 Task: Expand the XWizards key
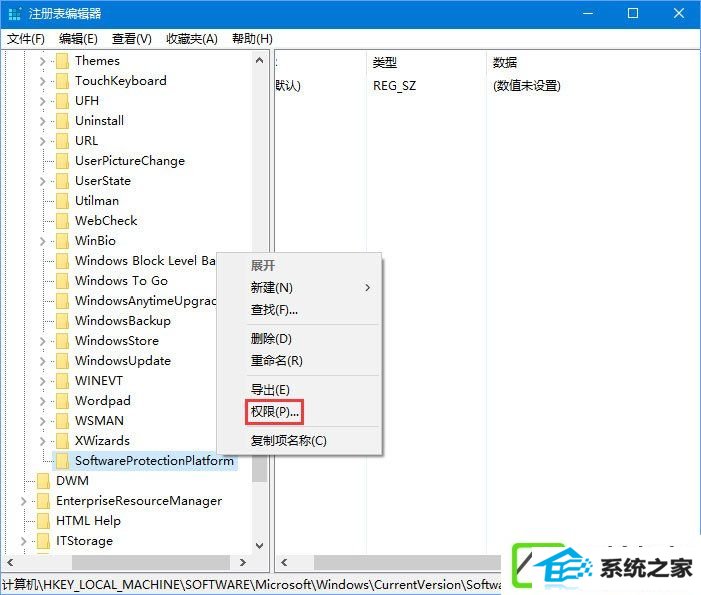pyautogui.click(x=42, y=441)
